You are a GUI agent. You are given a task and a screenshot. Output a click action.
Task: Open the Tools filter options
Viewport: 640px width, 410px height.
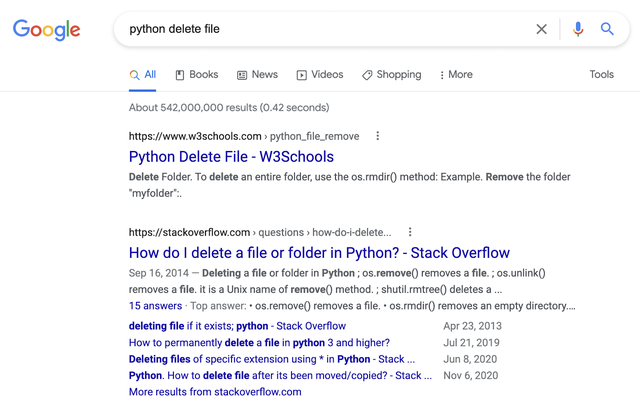pyautogui.click(x=601, y=74)
